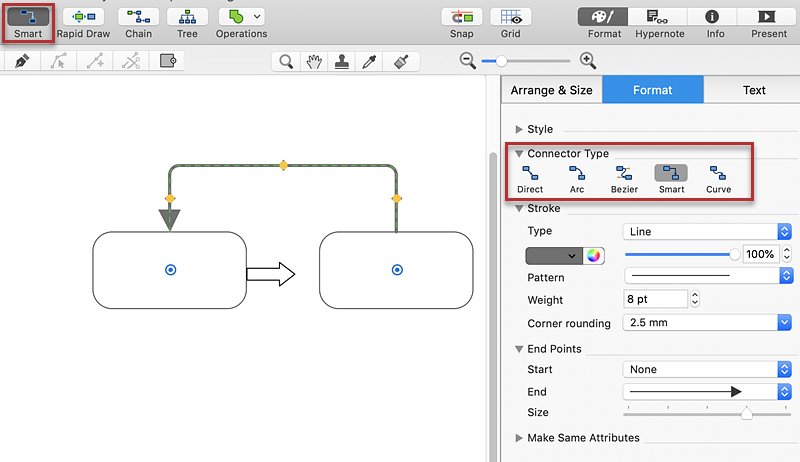Viewport: 800px width, 462px height.
Task: Click the Weight stepper arrows
Action: (x=695, y=299)
